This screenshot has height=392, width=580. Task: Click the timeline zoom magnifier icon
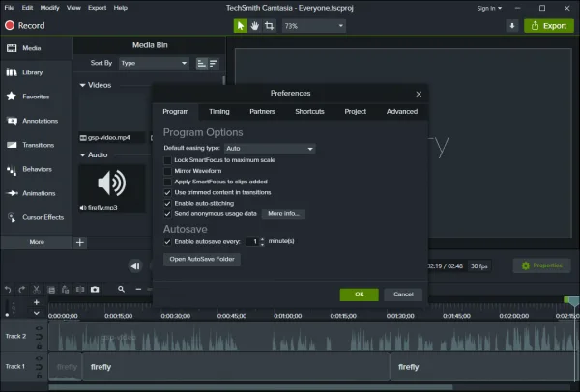pos(121,289)
